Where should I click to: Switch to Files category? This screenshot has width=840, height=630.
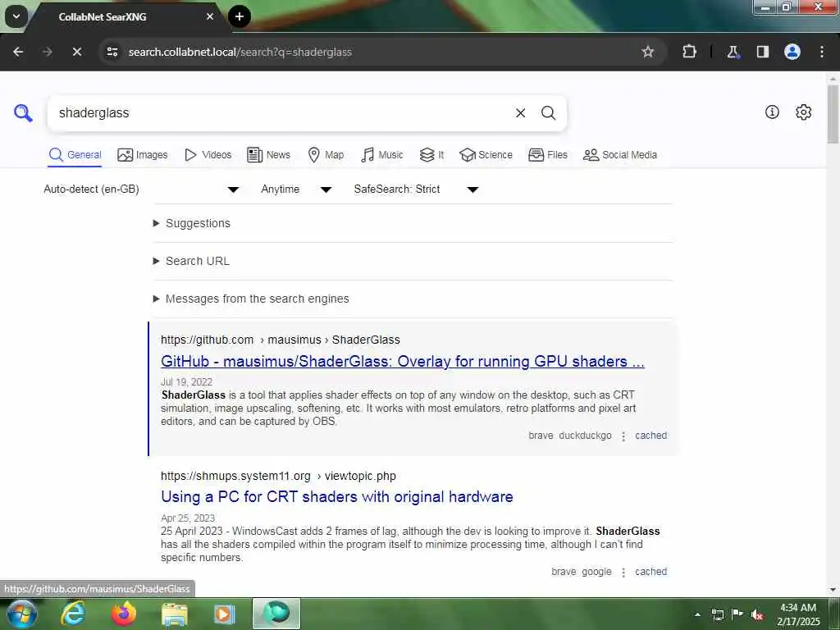(x=547, y=155)
